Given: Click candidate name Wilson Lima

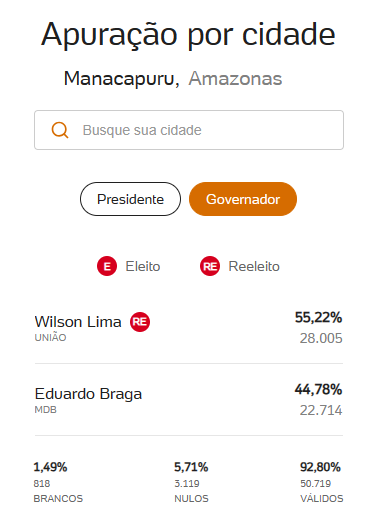Looking at the screenshot, I should tap(78, 322).
